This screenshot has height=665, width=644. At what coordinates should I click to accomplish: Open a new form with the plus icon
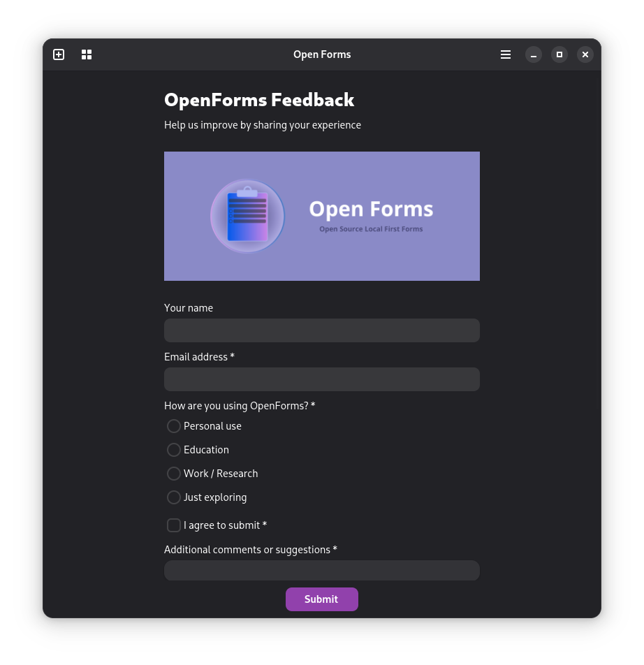click(x=59, y=54)
